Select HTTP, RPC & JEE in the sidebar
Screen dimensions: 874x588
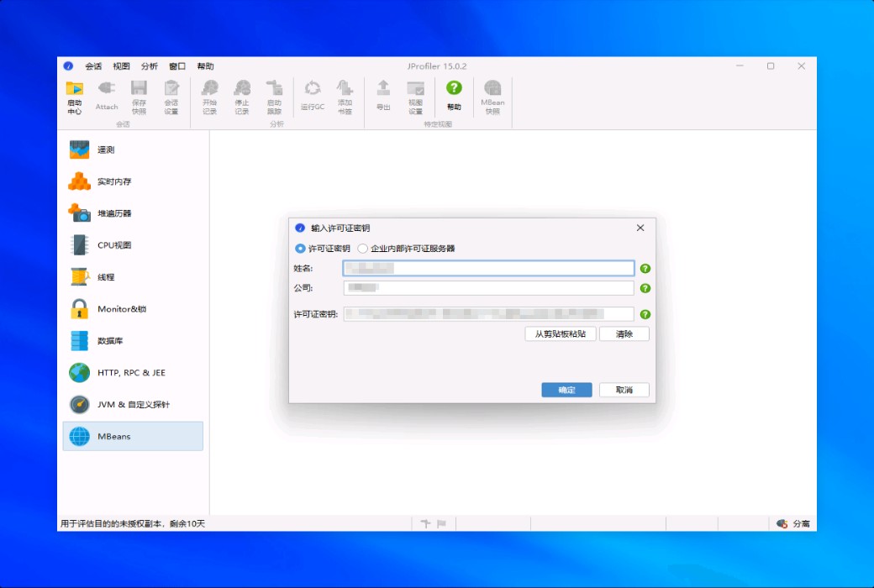point(134,372)
